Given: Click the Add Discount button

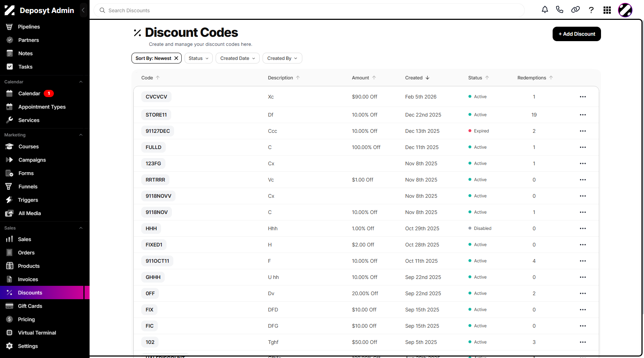Looking at the screenshot, I should (x=576, y=34).
